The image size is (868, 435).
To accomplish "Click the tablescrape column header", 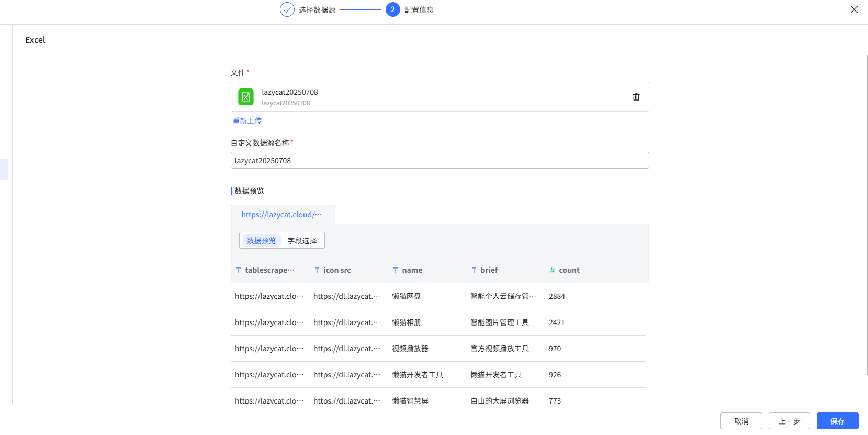I will pos(270,270).
